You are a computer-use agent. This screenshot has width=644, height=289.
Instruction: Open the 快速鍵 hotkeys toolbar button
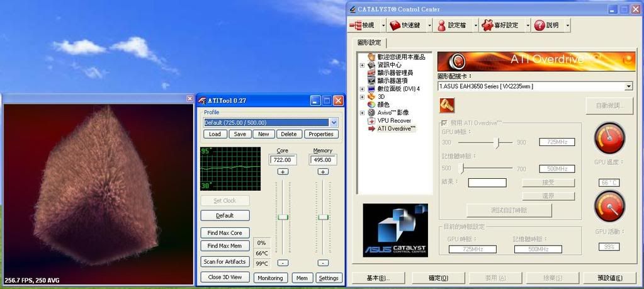point(405,25)
